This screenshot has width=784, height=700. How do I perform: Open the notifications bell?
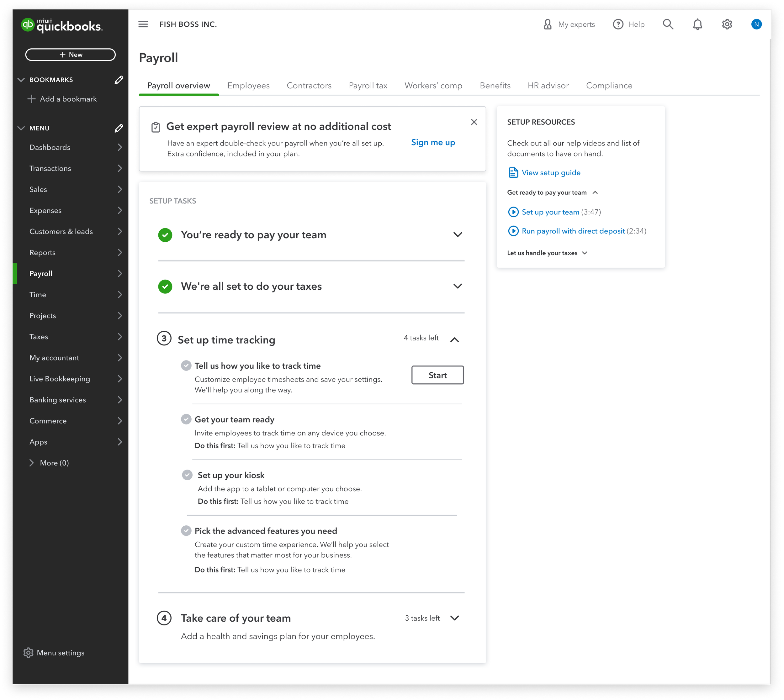(697, 24)
